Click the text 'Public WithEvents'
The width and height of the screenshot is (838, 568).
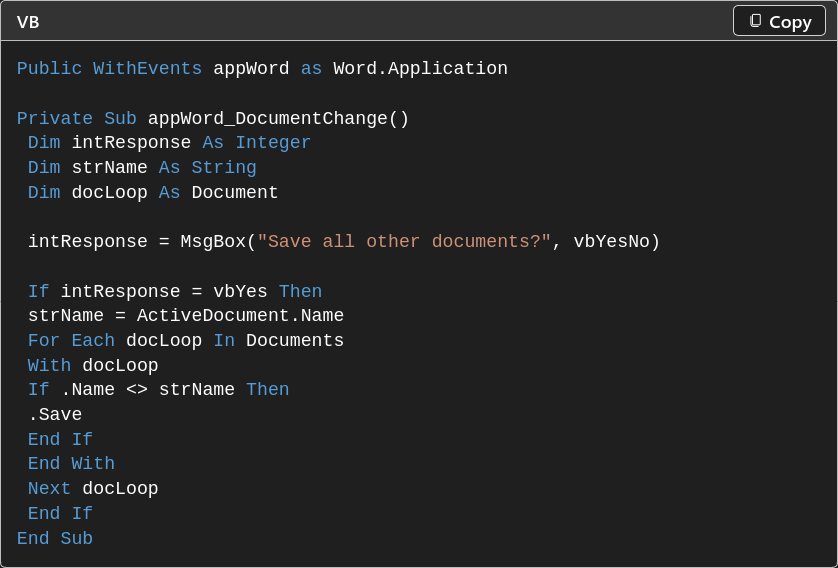click(109, 68)
